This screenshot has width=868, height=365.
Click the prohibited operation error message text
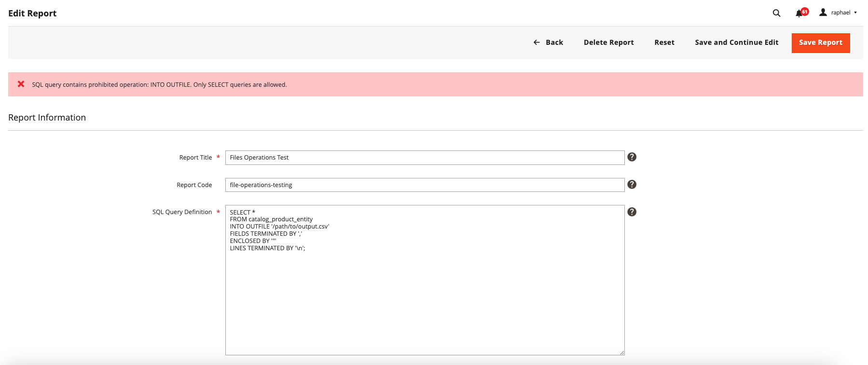tap(159, 85)
